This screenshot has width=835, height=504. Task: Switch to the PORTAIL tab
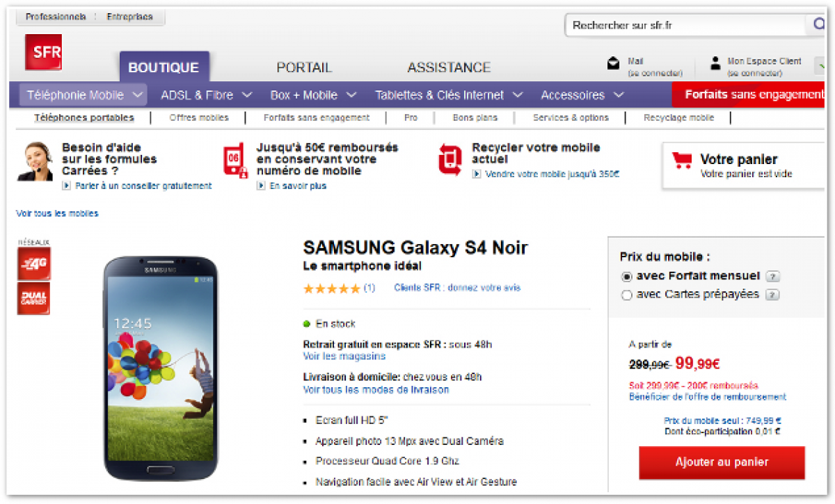tap(304, 67)
